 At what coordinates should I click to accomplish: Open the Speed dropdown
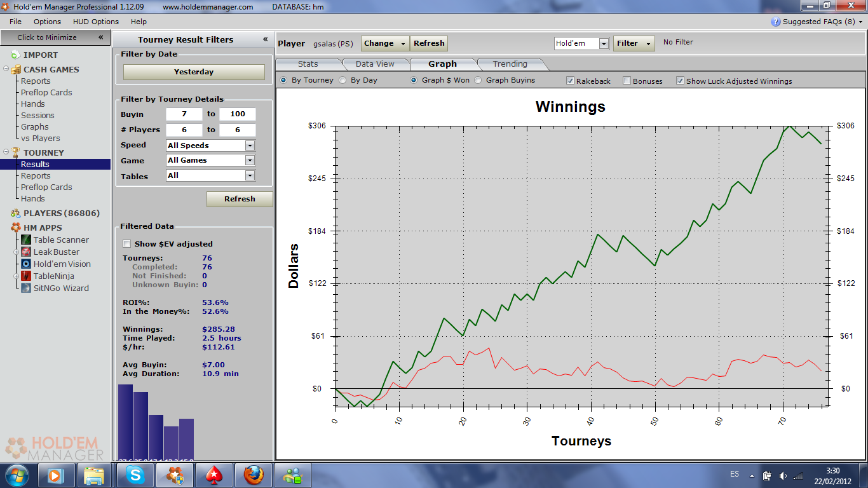250,146
